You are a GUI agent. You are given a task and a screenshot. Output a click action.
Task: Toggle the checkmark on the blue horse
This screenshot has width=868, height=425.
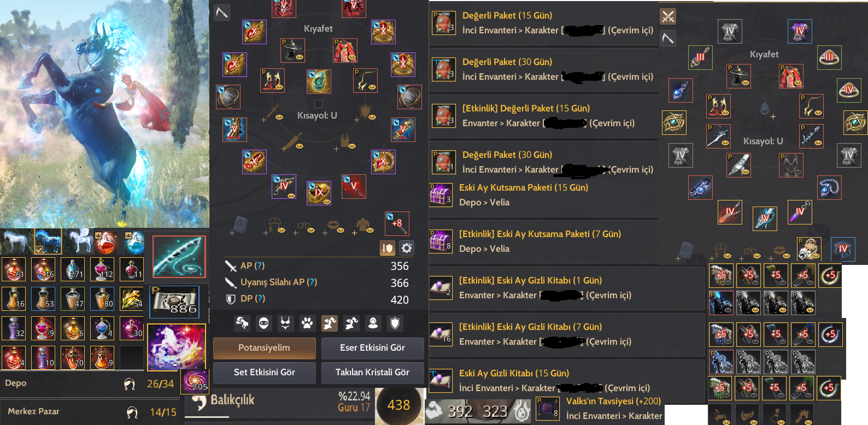[39, 250]
